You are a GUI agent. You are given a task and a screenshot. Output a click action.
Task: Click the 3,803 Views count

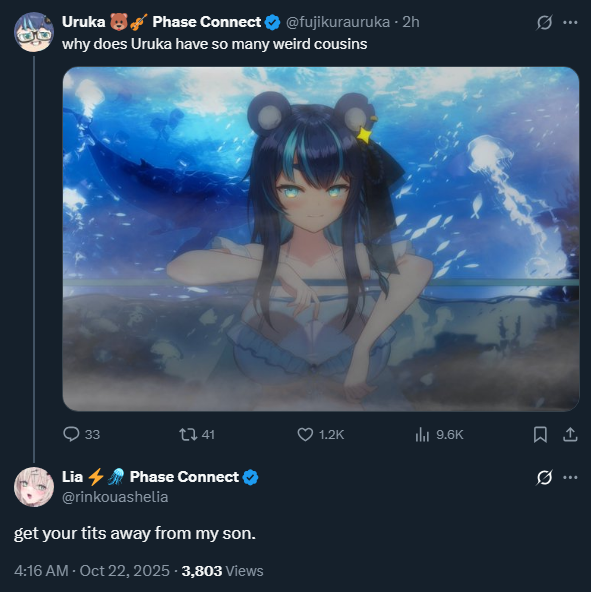[222, 570]
